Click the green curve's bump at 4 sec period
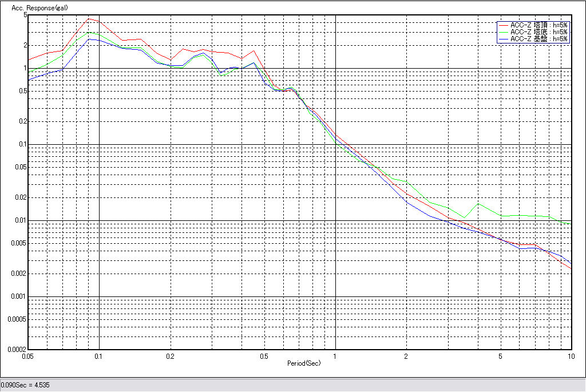The height and width of the screenshot is (392, 586). coord(478,204)
